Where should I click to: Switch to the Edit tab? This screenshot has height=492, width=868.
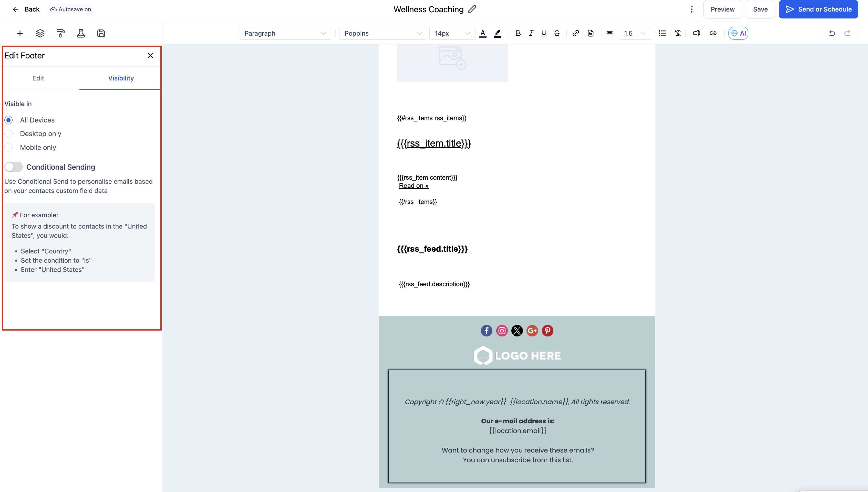pos(38,78)
